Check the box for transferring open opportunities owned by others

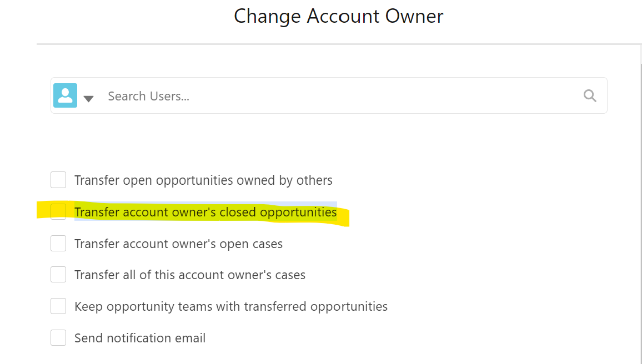tap(58, 180)
